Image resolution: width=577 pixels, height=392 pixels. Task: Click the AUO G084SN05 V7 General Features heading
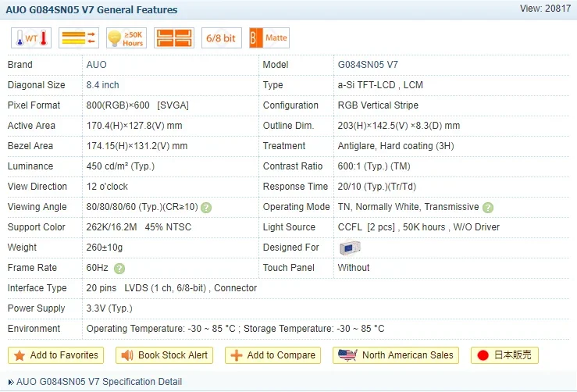coord(91,10)
